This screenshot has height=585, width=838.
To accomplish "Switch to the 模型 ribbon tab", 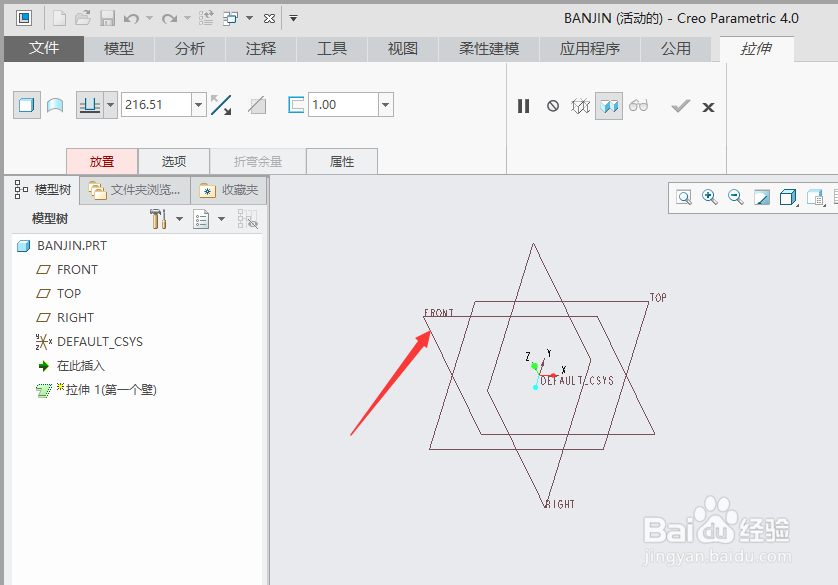I will [x=119, y=49].
